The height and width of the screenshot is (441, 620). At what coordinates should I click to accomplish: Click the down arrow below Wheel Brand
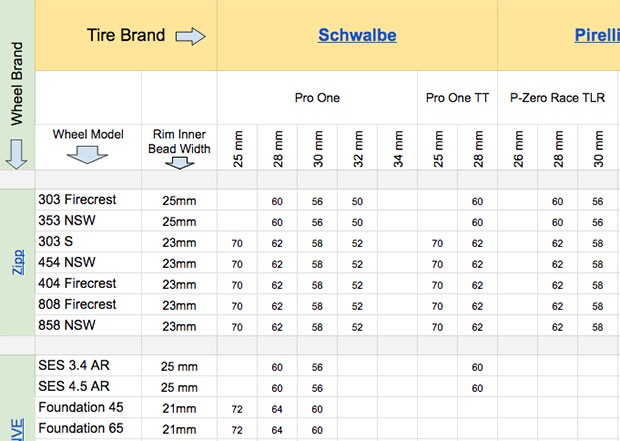pyautogui.click(x=17, y=153)
